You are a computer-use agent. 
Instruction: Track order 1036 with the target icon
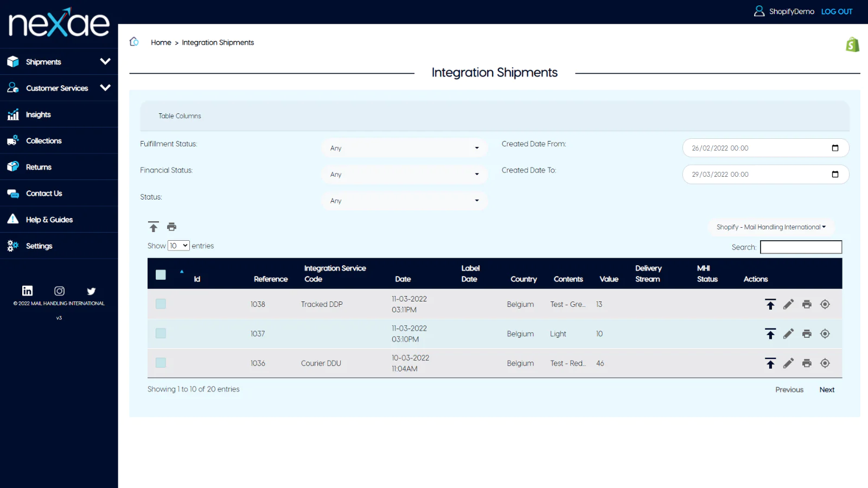(825, 363)
